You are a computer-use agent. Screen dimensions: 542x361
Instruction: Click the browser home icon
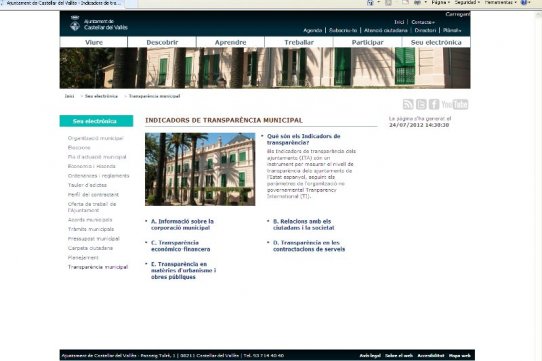click(370, 2)
